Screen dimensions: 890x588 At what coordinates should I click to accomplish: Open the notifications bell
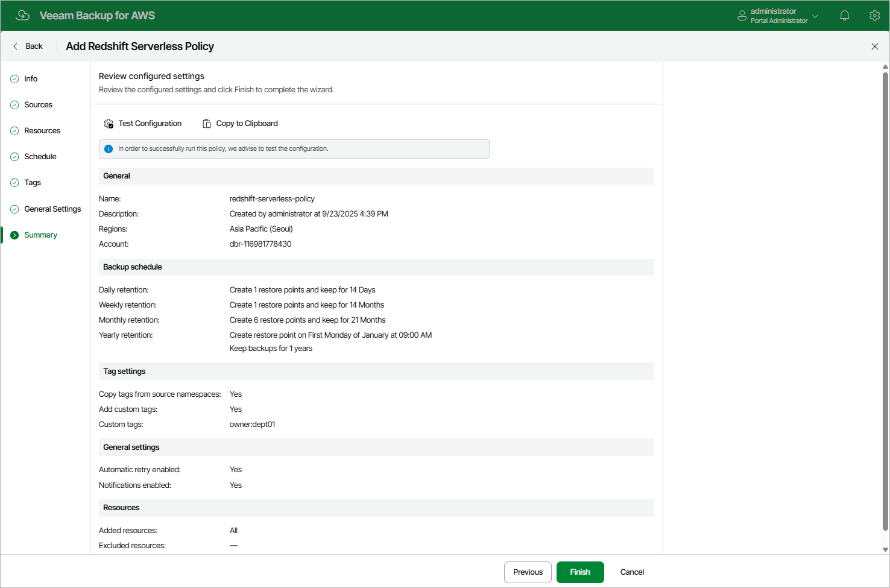click(845, 16)
